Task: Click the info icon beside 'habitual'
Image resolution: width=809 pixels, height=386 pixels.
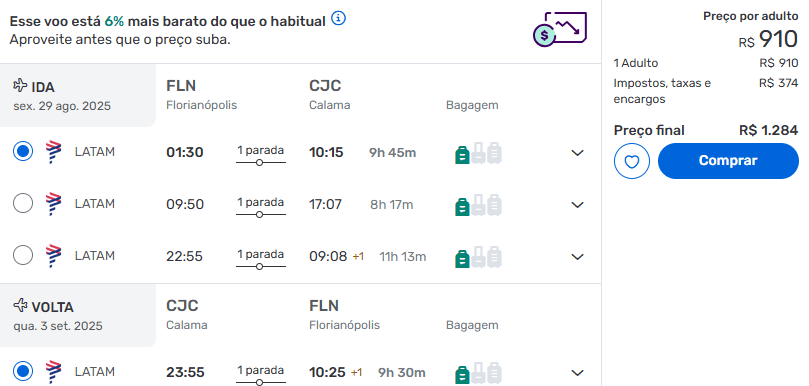Action: tap(338, 19)
